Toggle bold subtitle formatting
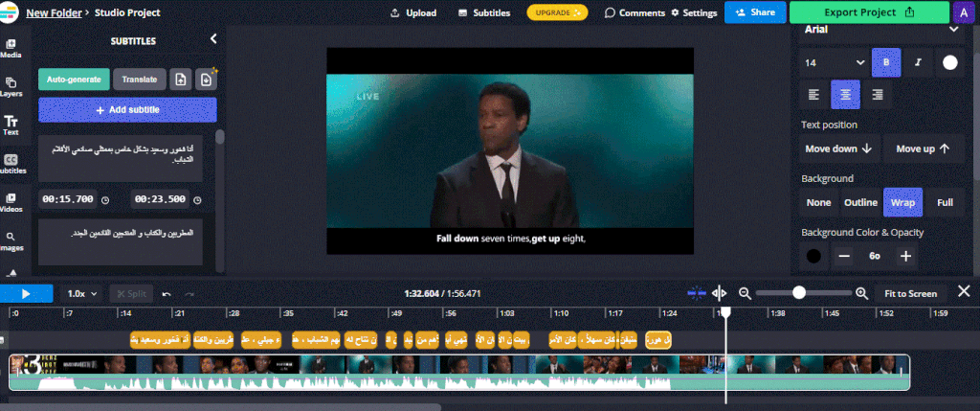This screenshot has width=980, height=411. coord(886,62)
